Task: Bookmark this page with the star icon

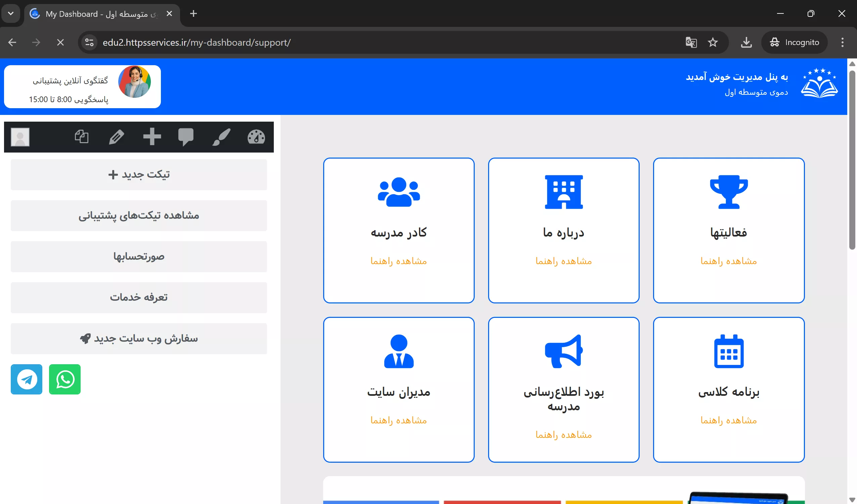Action: (x=713, y=43)
